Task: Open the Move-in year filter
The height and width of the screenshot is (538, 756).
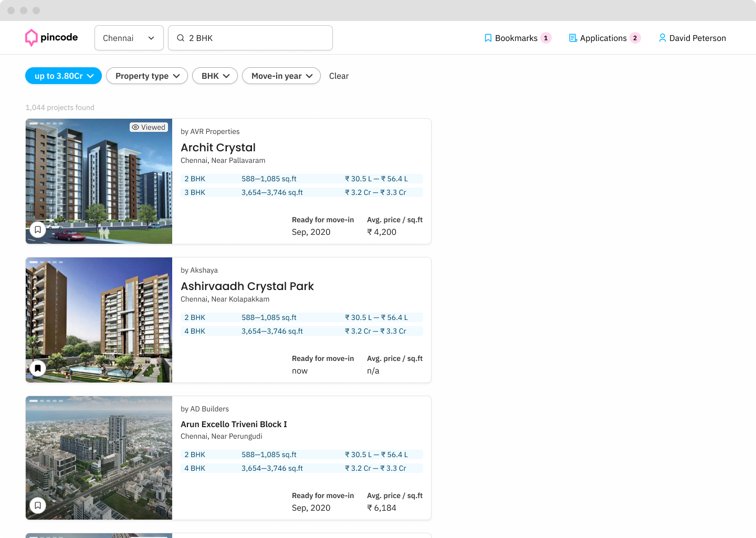Action: click(281, 76)
